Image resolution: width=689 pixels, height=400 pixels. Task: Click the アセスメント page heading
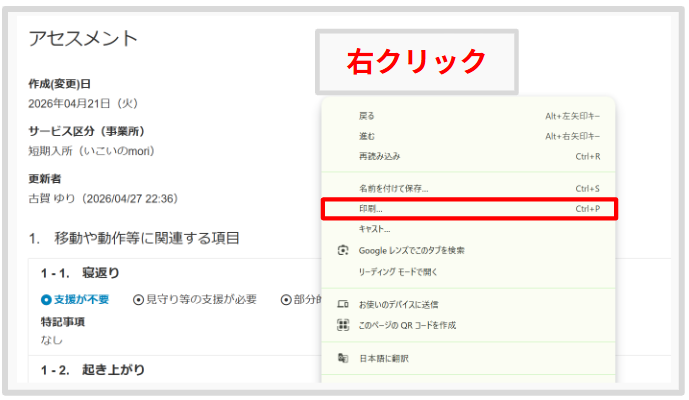83,39
